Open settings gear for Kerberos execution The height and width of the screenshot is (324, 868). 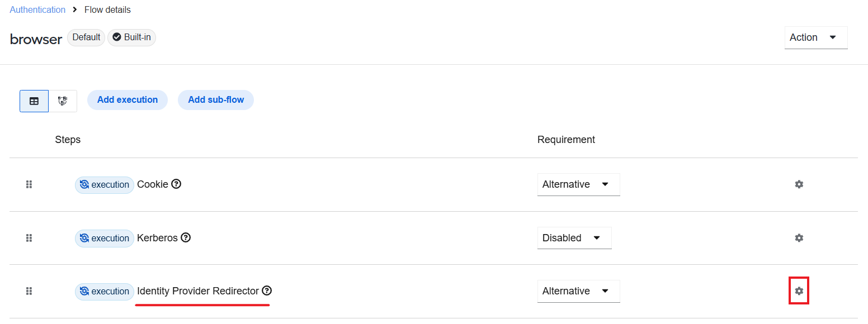coord(799,238)
